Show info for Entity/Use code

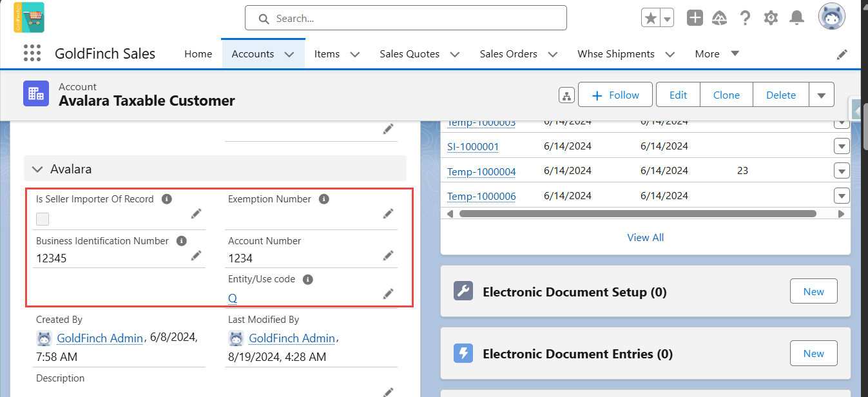coord(308,280)
